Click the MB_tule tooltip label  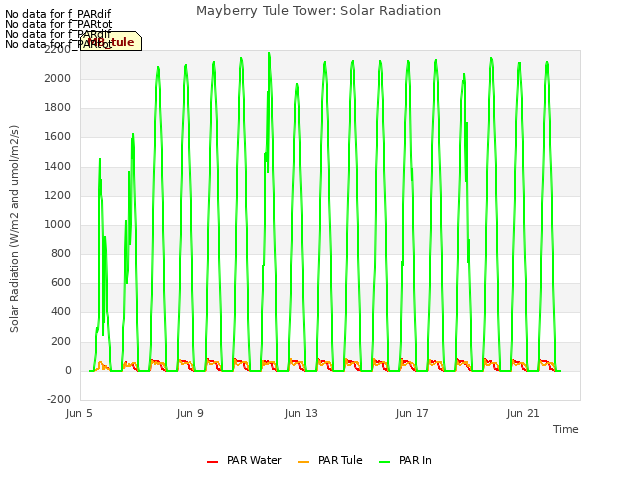[111, 42]
